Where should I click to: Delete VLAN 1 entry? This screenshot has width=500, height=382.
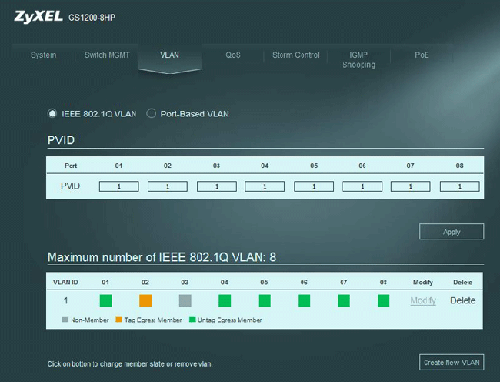463,301
